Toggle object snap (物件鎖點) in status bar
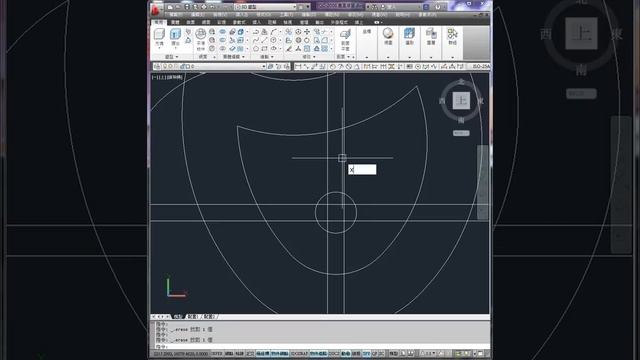The width and height of the screenshot is (640, 360). [280, 353]
